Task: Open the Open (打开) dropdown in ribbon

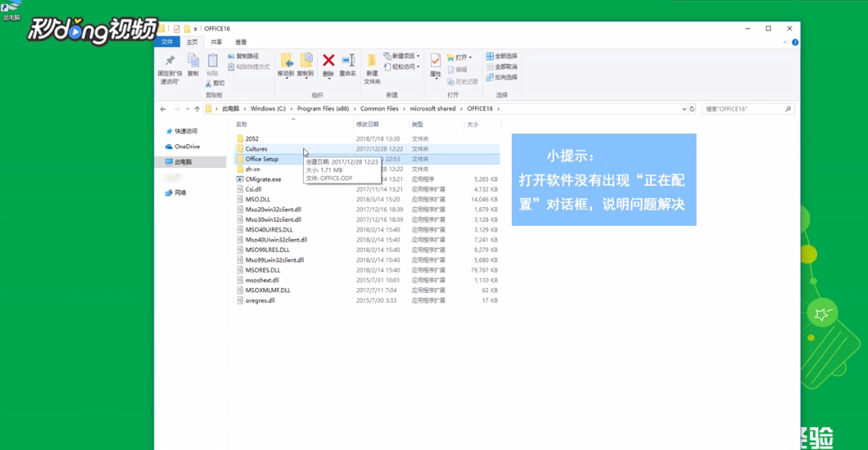Action: [459, 57]
